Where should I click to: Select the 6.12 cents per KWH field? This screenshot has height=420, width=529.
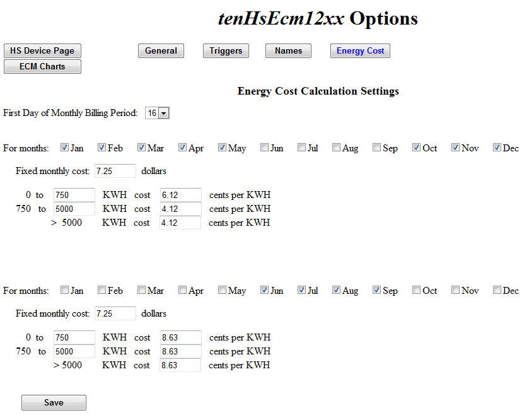click(x=180, y=195)
